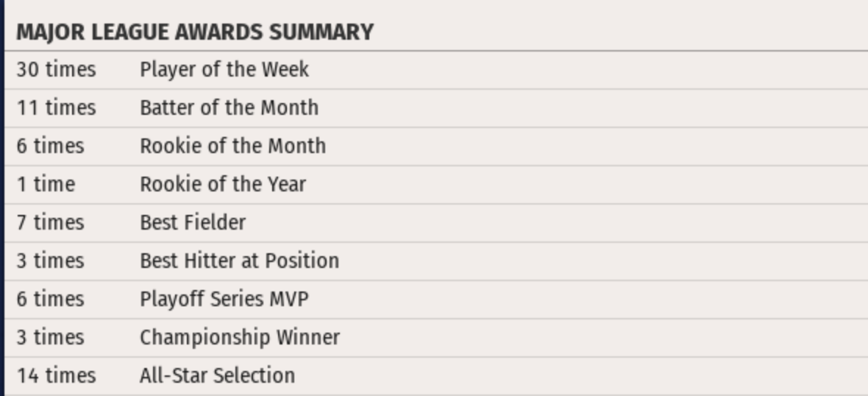Click the Best Fielder award name
The width and height of the screenshot is (868, 396).
pyautogui.click(x=193, y=222)
